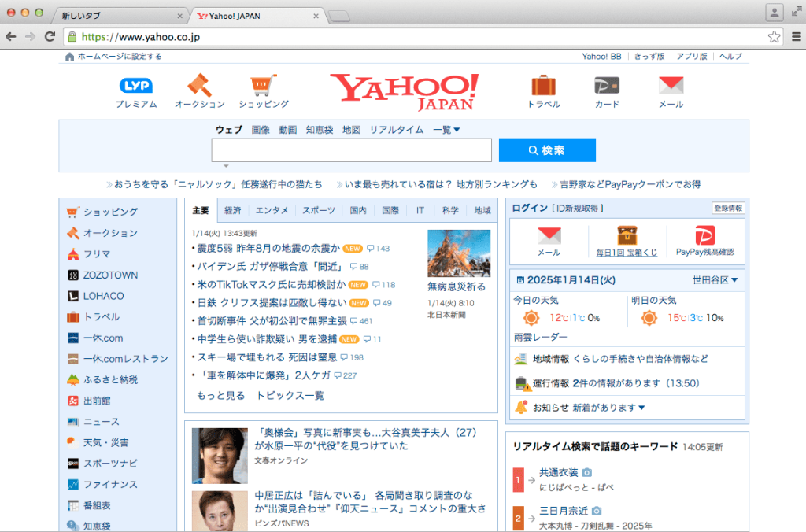Open the LYP Premium icon
806x532 pixels.
(135, 85)
